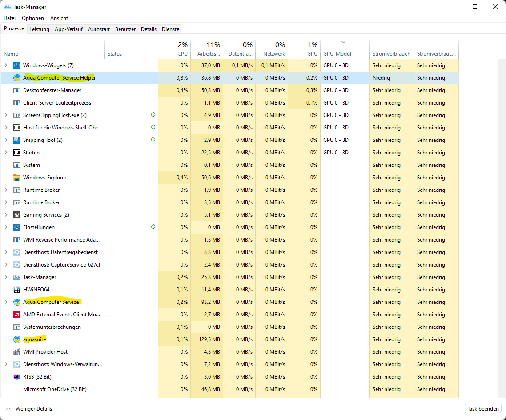Expand Gaming Services (2) group
This screenshot has width=506, height=420.
(6, 215)
